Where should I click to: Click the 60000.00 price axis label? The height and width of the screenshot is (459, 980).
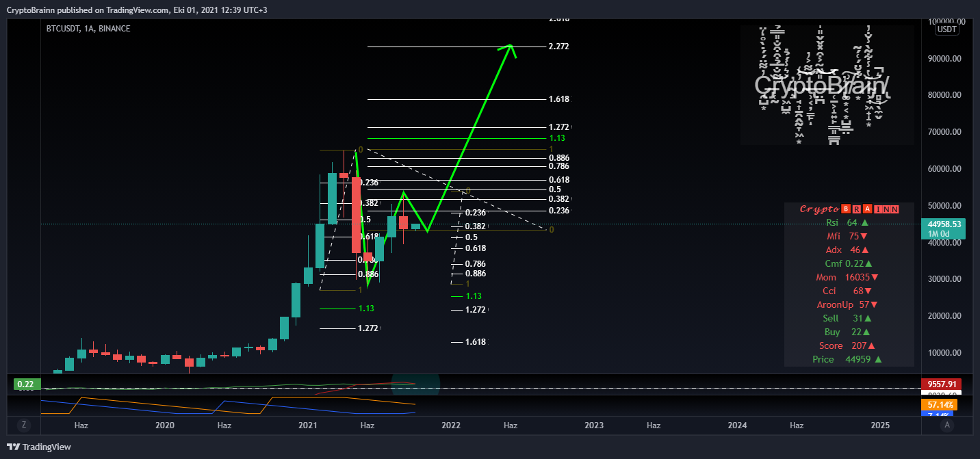point(945,169)
